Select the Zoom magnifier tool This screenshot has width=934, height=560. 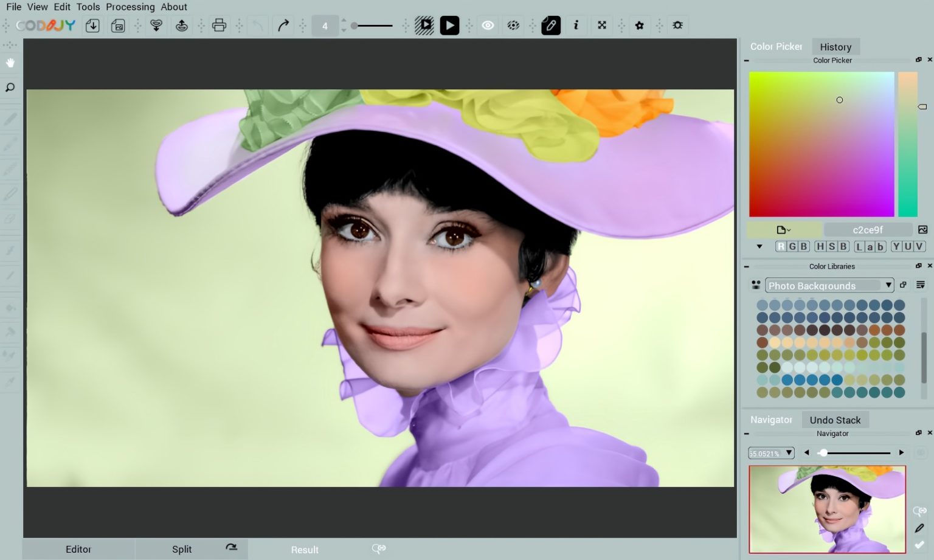(10, 87)
